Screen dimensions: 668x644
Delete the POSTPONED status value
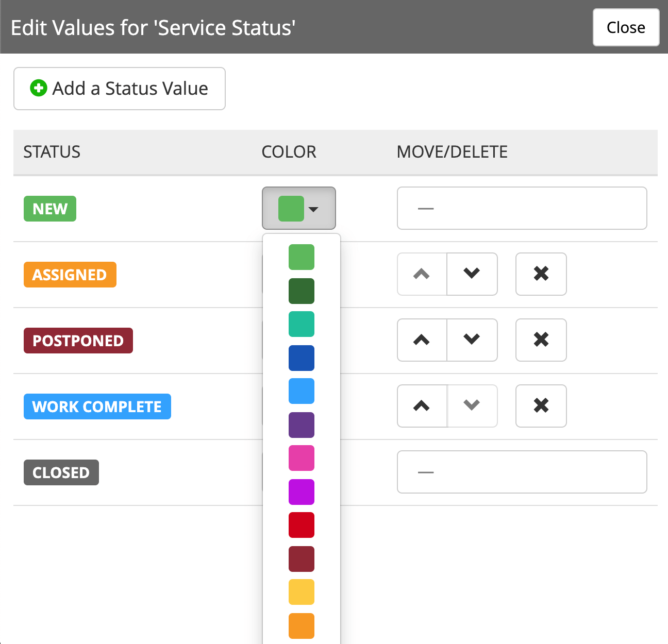[541, 340]
